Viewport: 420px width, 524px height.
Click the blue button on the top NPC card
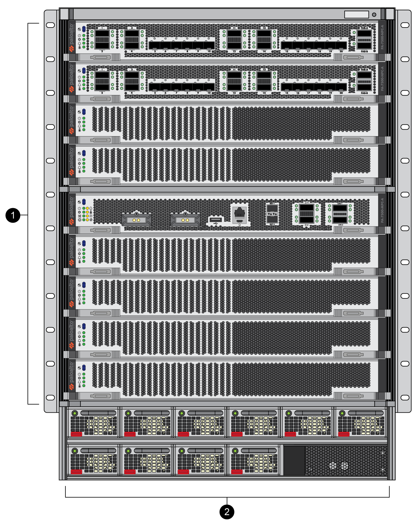[84, 29]
